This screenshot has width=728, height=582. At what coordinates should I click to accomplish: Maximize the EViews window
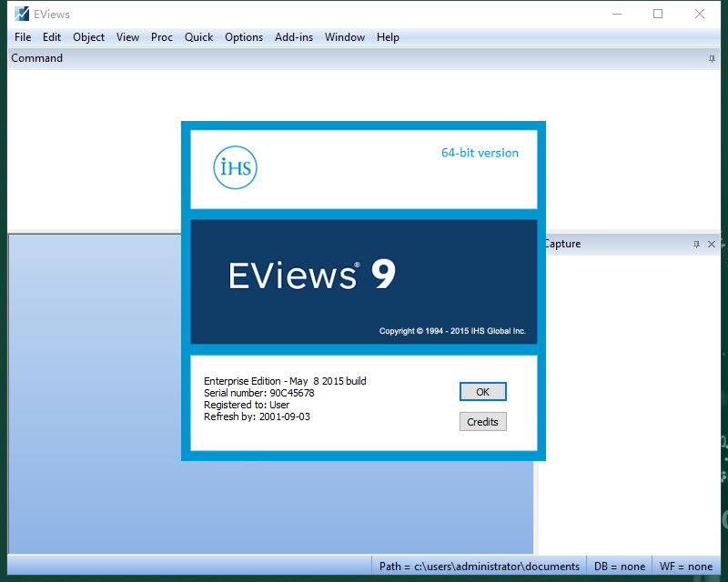tap(658, 14)
